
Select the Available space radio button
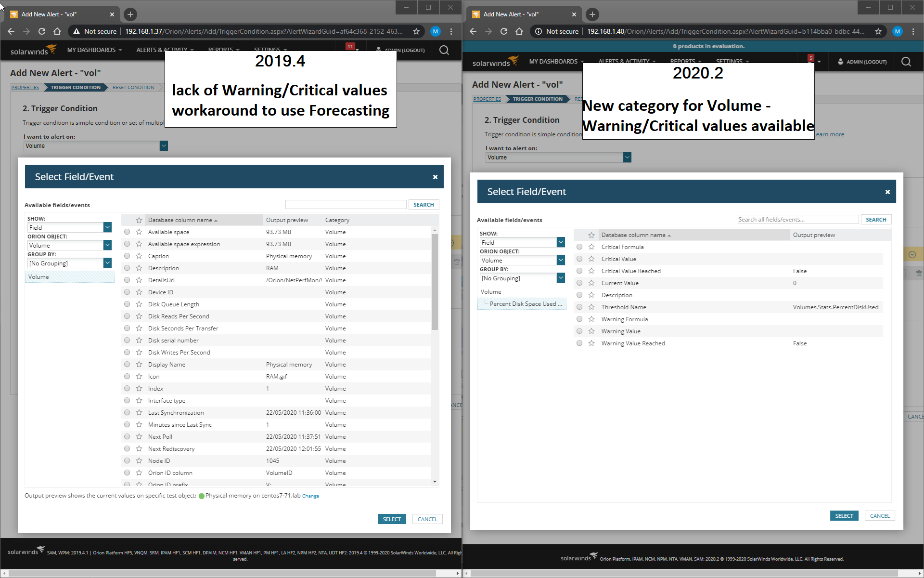(x=127, y=232)
